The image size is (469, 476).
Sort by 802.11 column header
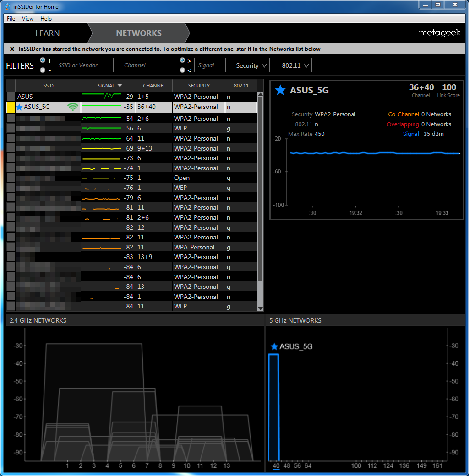(x=241, y=86)
